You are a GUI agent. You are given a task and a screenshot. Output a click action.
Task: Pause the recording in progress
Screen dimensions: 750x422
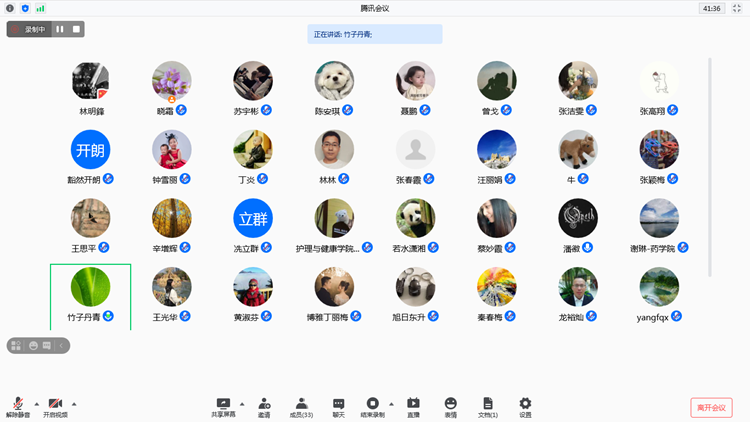point(60,29)
